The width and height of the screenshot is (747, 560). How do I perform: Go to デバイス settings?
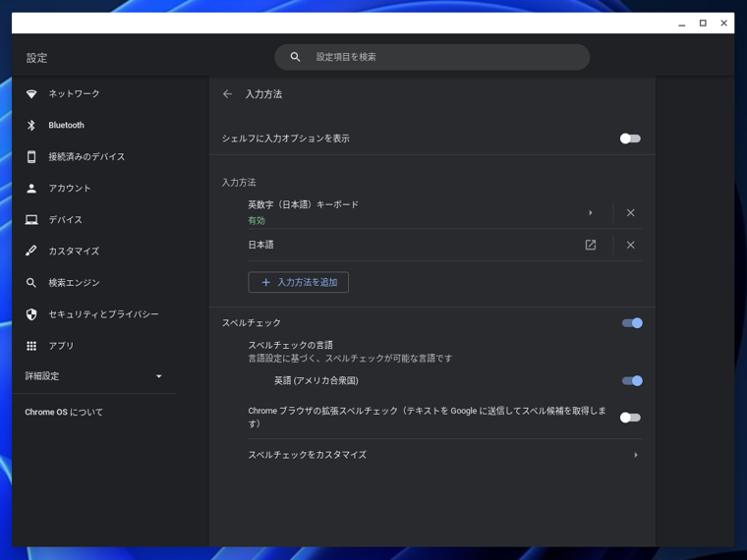coord(65,219)
